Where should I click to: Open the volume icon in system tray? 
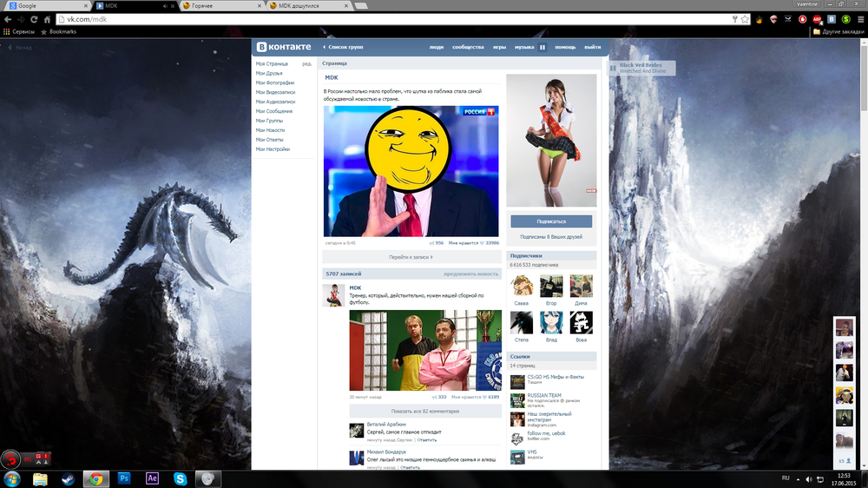point(809,479)
